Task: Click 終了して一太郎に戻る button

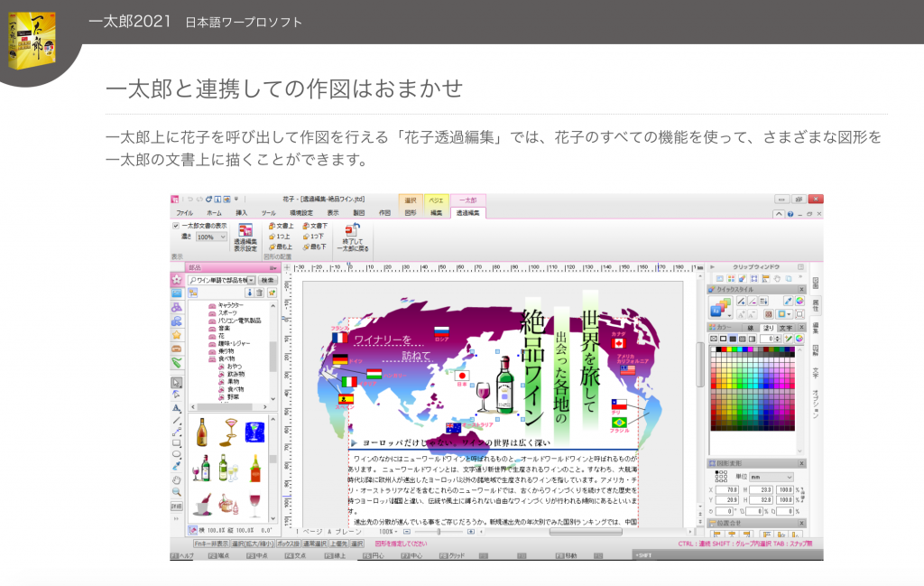Action: tap(353, 237)
